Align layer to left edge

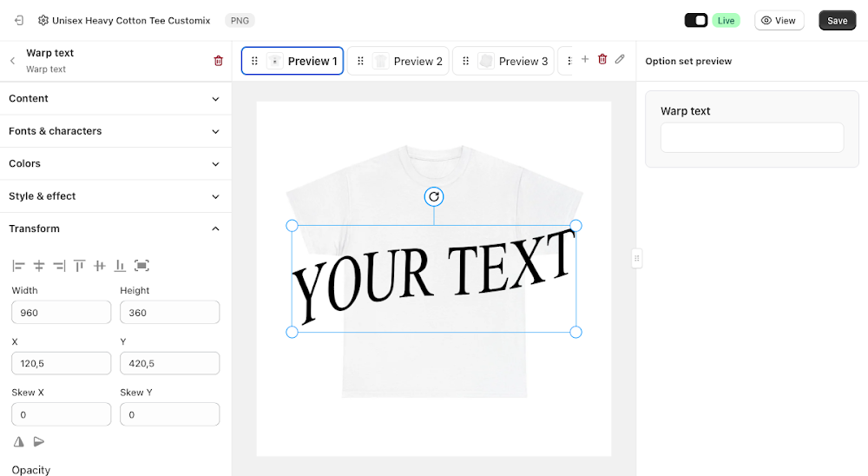(18, 266)
